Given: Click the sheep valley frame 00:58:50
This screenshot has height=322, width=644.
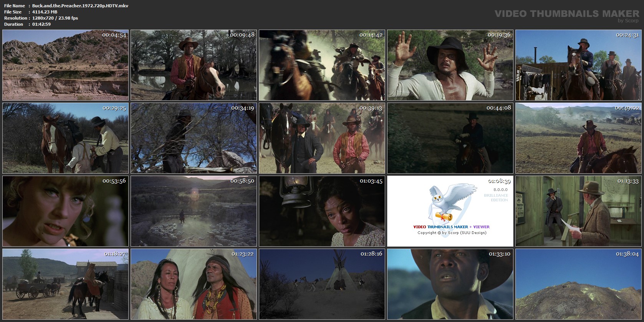Looking at the screenshot, I should coord(194,211).
